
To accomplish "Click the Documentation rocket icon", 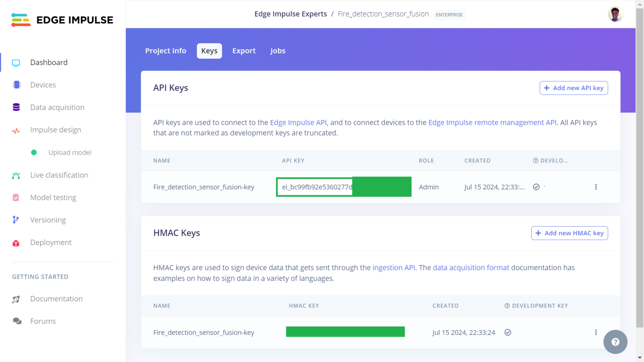I will [16, 299].
